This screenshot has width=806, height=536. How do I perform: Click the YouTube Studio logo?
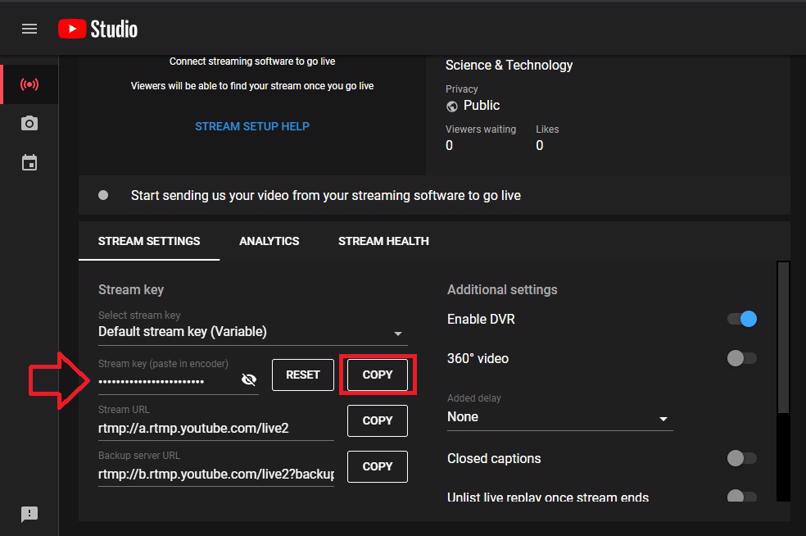(x=98, y=29)
